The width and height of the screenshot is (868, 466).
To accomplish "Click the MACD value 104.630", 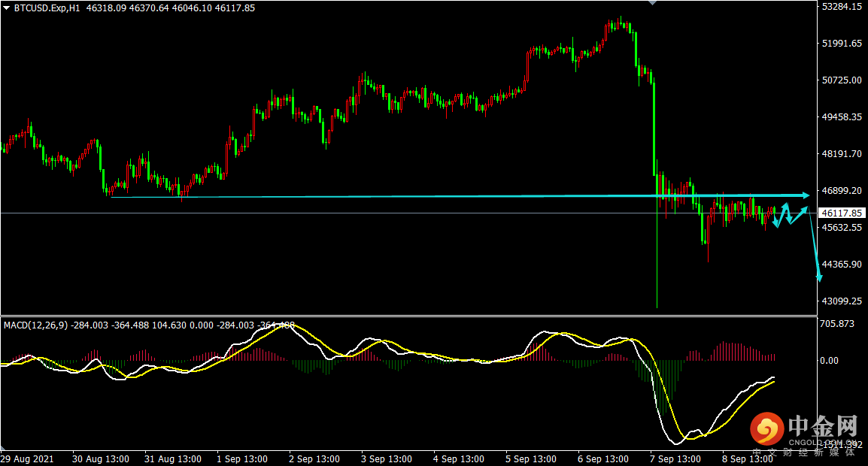I will pos(169,325).
